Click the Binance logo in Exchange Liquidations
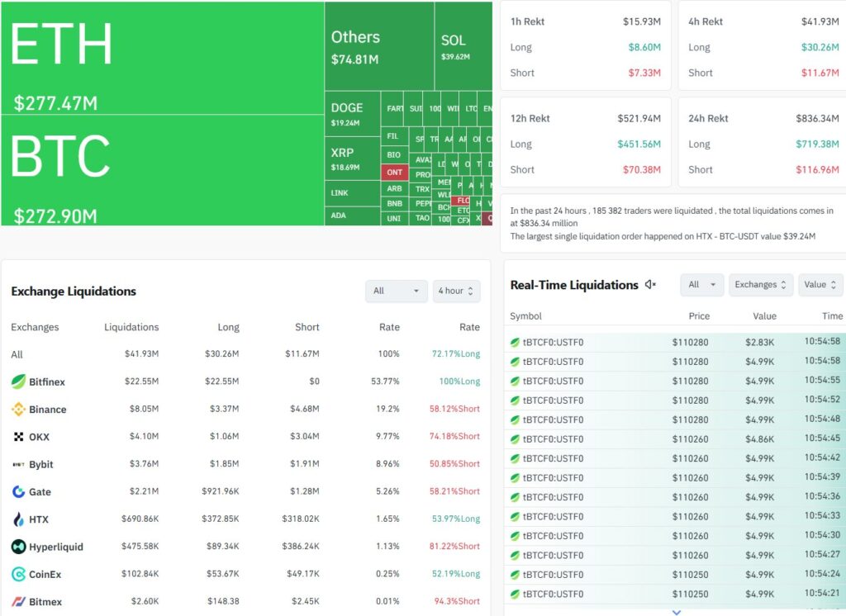This screenshot has width=846, height=616. 18,409
